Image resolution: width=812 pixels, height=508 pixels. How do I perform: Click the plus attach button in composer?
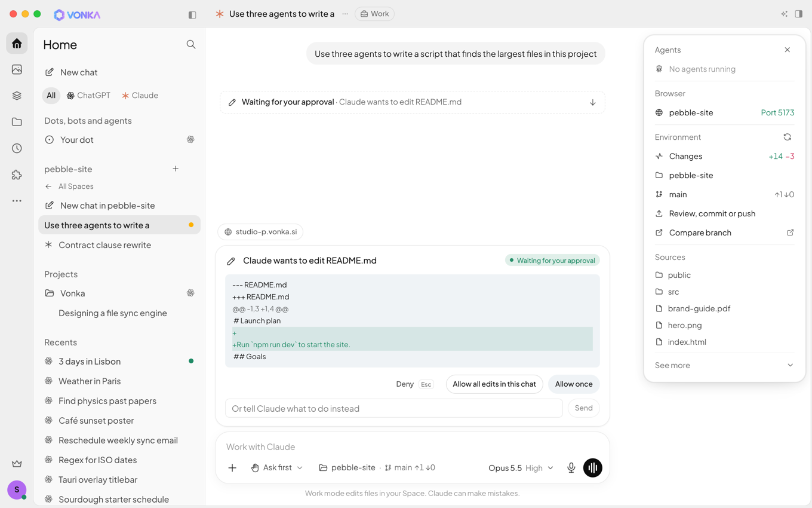point(232,468)
